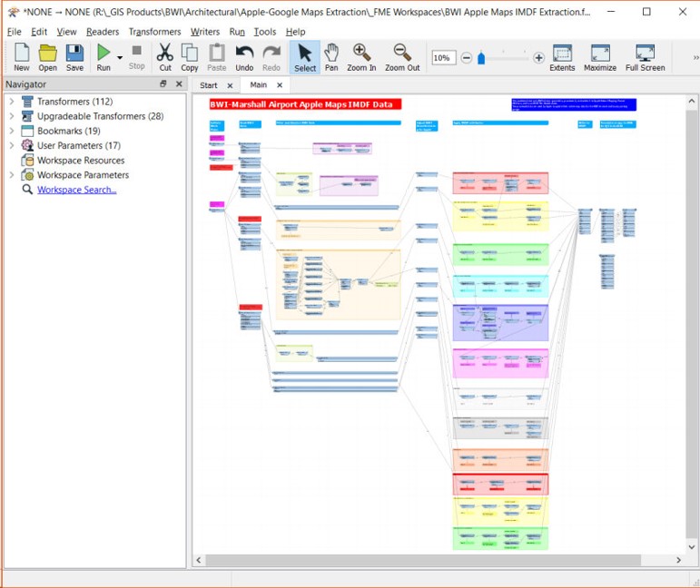Image resolution: width=700 pixels, height=588 pixels.
Task: Switch to the Start tab
Action: tap(209, 85)
